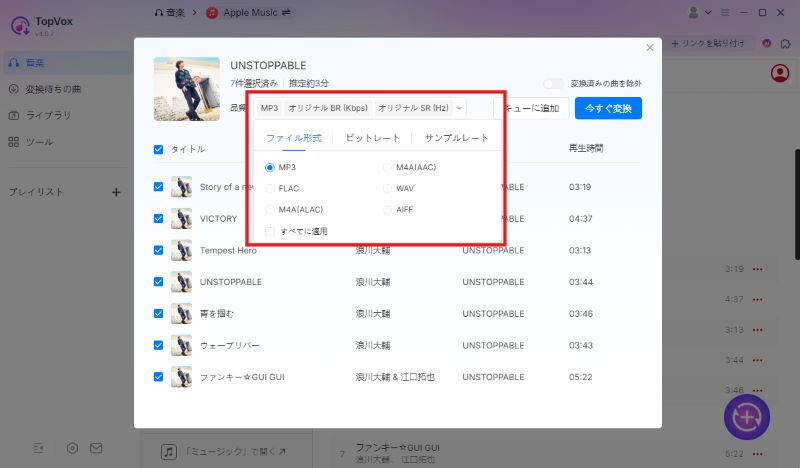This screenshot has height=468, width=800.
Task: Click the キューに追加 button
Action: tap(531, 108)
